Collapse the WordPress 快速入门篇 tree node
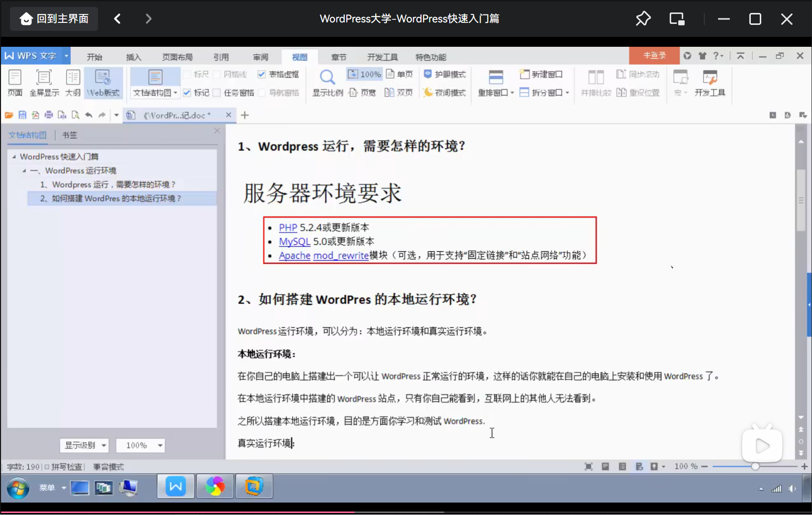812x515 pixels. coord(14,157)
